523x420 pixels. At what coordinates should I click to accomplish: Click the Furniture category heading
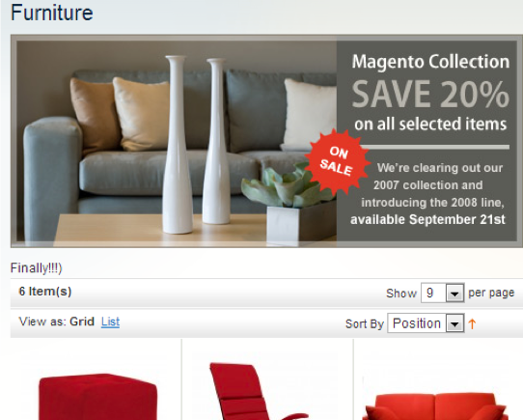[x=52, y=13]
